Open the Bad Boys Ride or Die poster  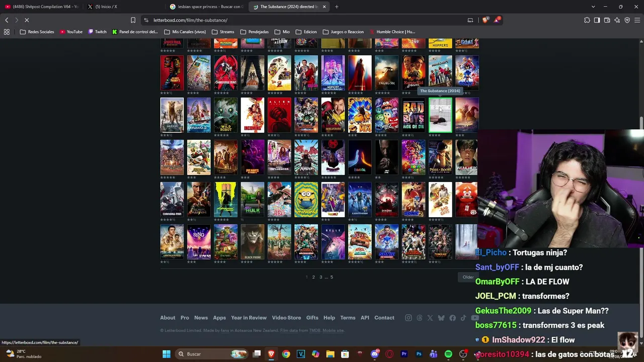point(414,115)
